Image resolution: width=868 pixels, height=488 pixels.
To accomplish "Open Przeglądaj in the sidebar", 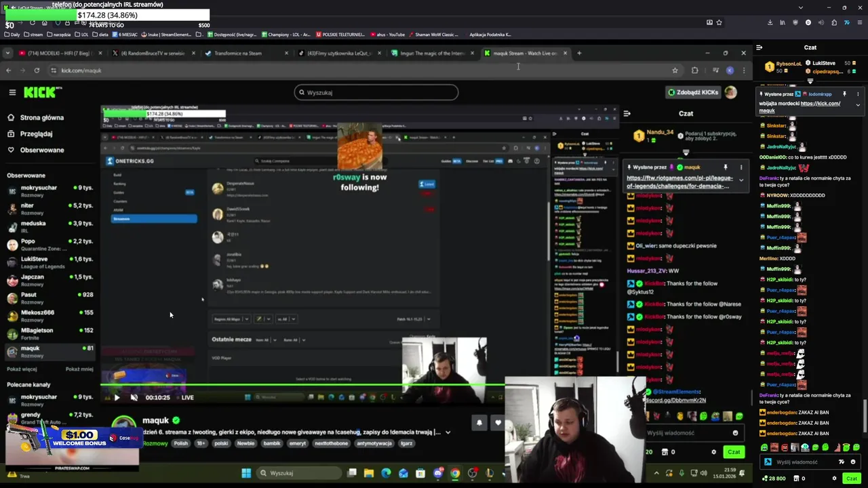I will coord(36,134).
